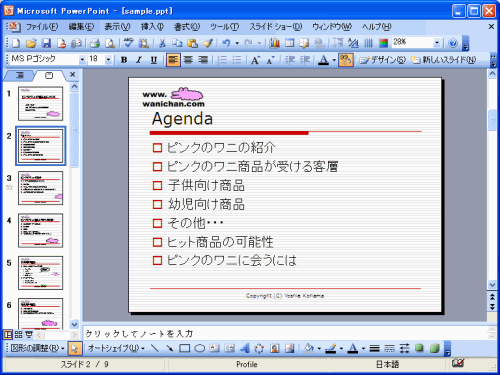Apply font color on drawing toolbar
500x375 pixels.
pos(353,348)
